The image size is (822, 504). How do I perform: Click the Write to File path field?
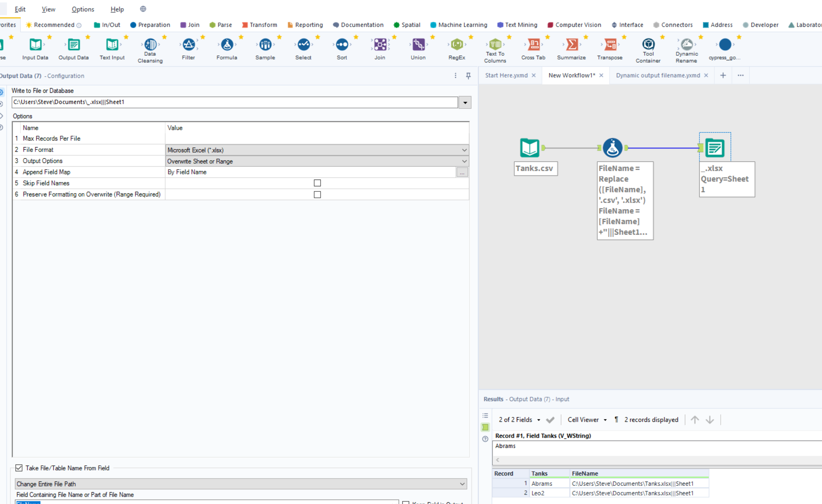(234, 102)
